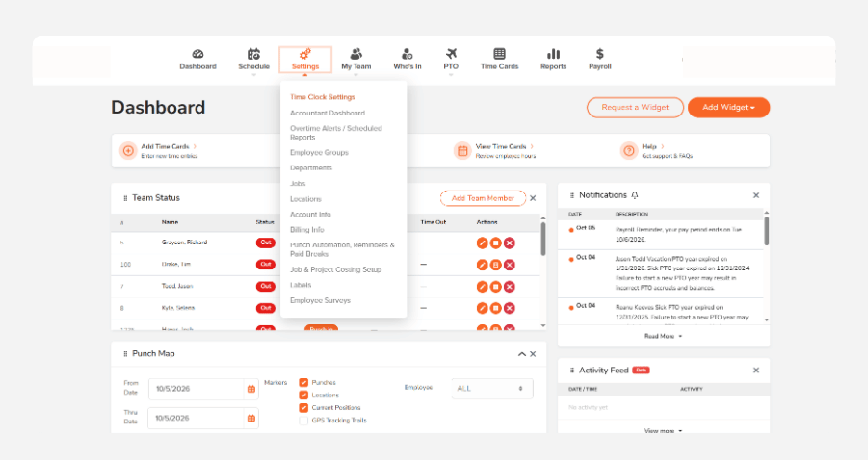
Task: Click the pencil edit icon for Drake, Tim
Action: (482, 265)
